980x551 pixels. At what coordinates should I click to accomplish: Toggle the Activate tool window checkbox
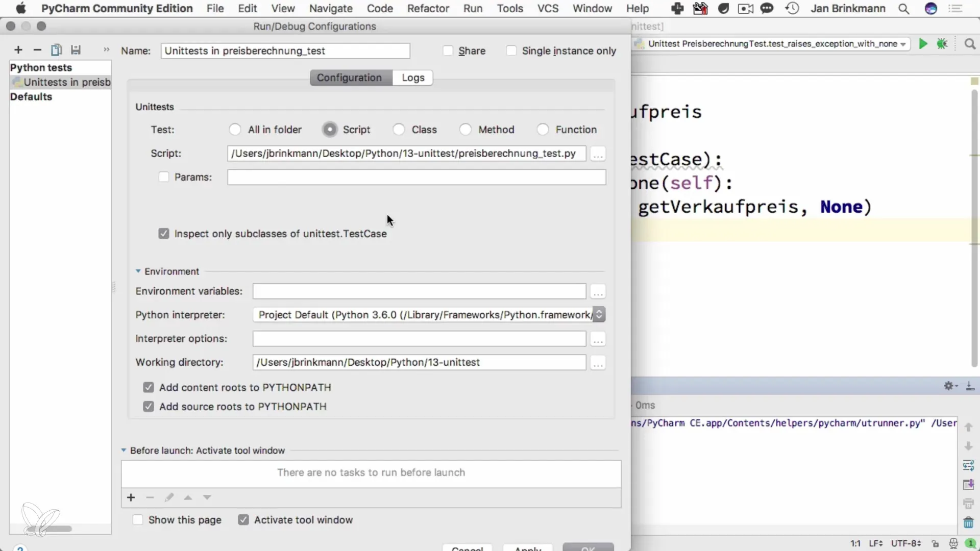tap(243, 520)
